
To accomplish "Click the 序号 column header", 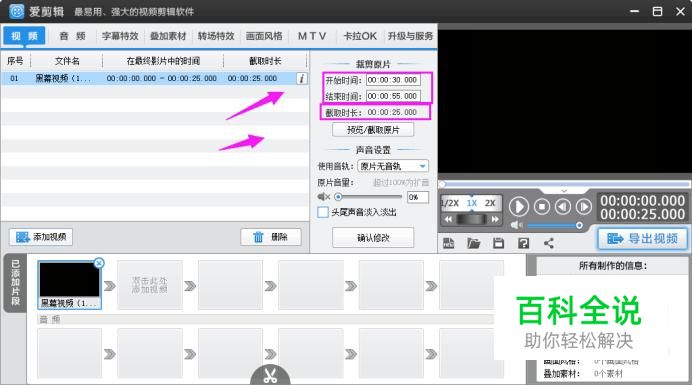I will 15,61.
